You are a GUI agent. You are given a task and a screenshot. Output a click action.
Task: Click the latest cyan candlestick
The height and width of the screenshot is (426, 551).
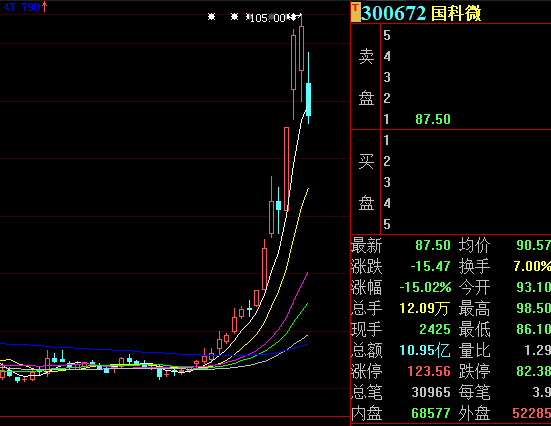pos(309,99)
